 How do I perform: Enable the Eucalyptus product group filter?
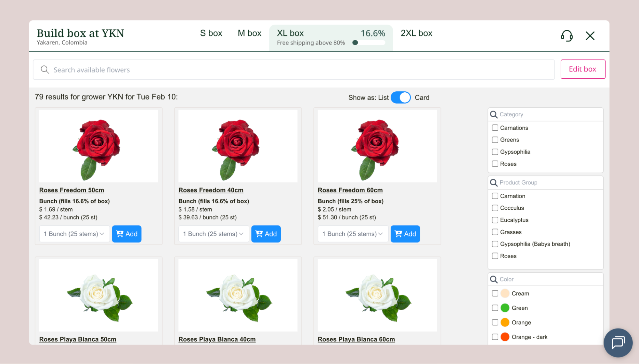(x=495, y=220)
